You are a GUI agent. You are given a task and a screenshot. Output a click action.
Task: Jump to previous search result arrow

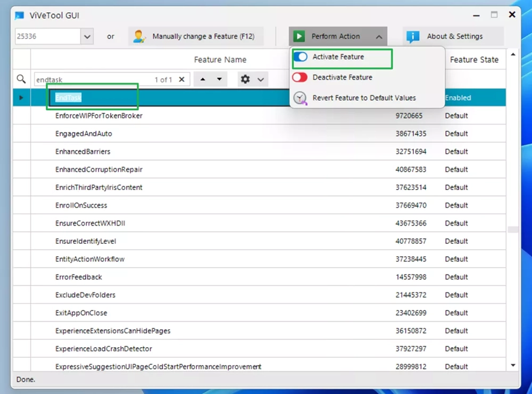[203, 79]
